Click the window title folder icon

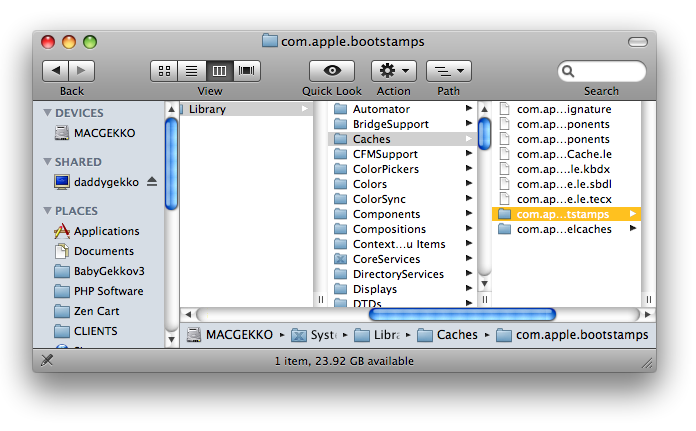pyautogui.click(x=269, y=41)
